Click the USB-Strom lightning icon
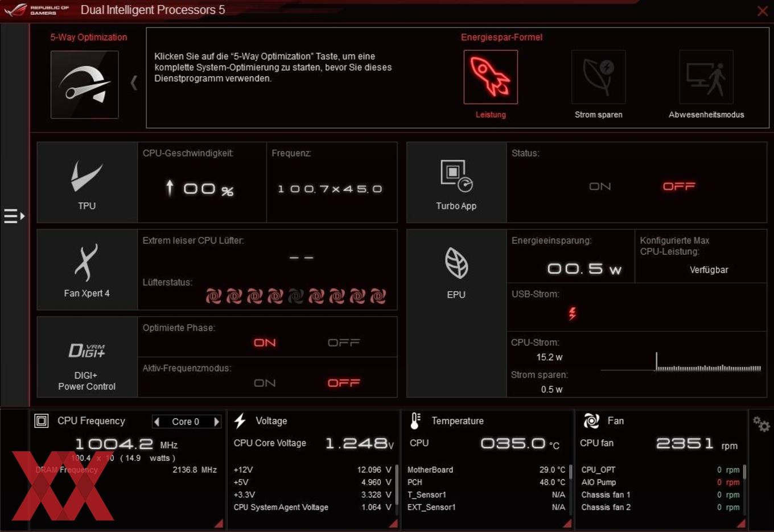The width and height of the screenshot is (774, 532). pyautogui.click(x=572, y=313)
